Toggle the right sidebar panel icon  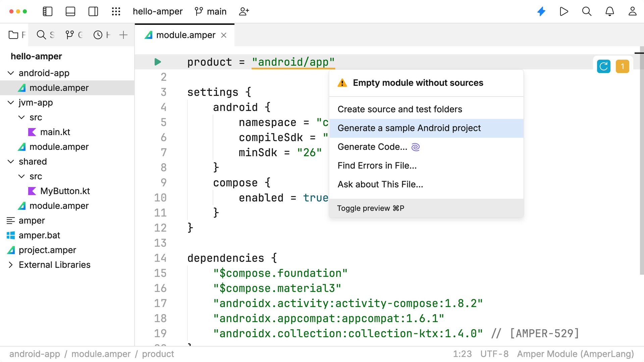(x=93, y=11)
